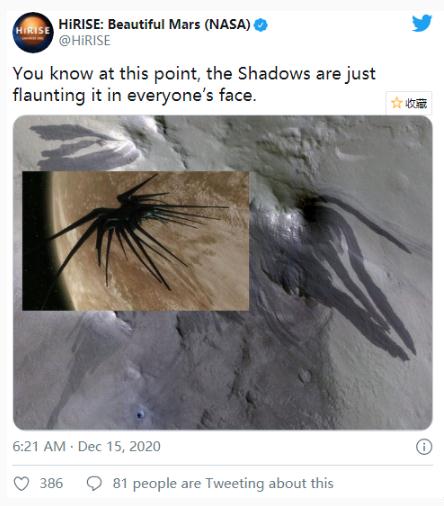Image resolution: width=444 pixels, height=506 pixels.
Task: Click the blue verified badge
Action: [x=261, y=25]
